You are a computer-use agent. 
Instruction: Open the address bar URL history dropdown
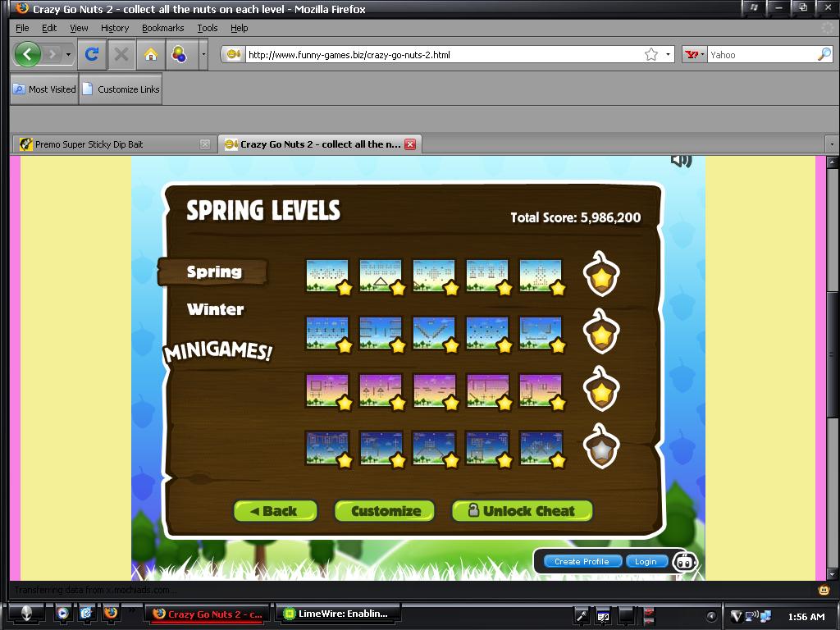pyautogui.click(x=668, y=54)
